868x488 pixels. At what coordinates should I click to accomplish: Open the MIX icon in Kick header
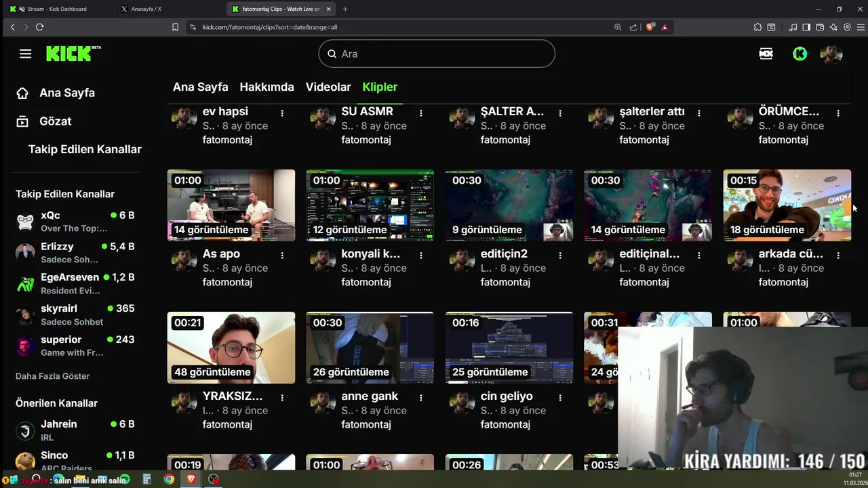click(x=766, y=54)
